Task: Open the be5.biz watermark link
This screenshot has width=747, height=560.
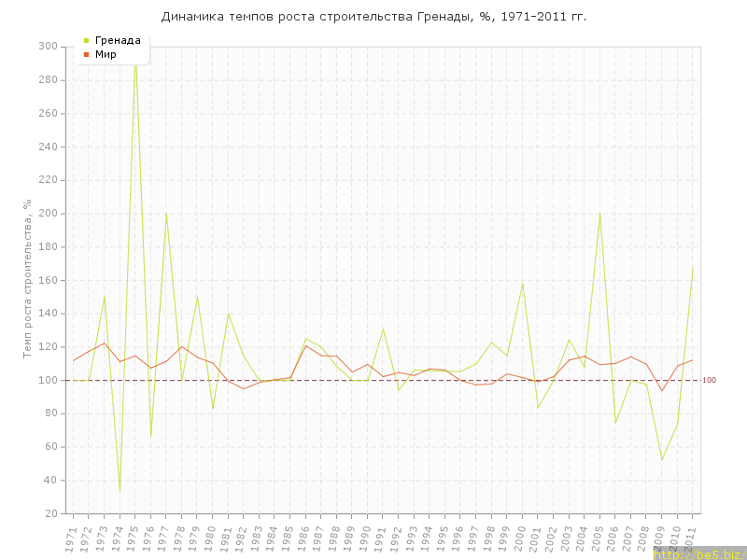Action: [x=698, y=553]
